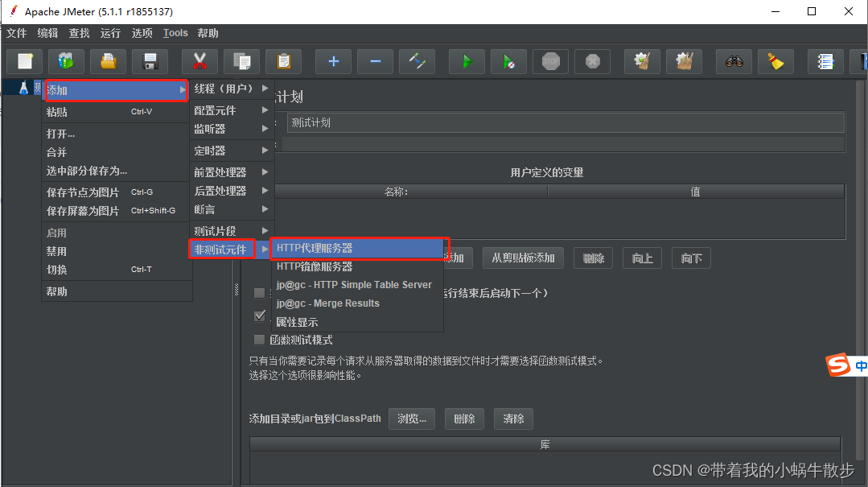Screen dimensions: 868x487
Task: Open the 运行 menu
Action: (110, 33)
